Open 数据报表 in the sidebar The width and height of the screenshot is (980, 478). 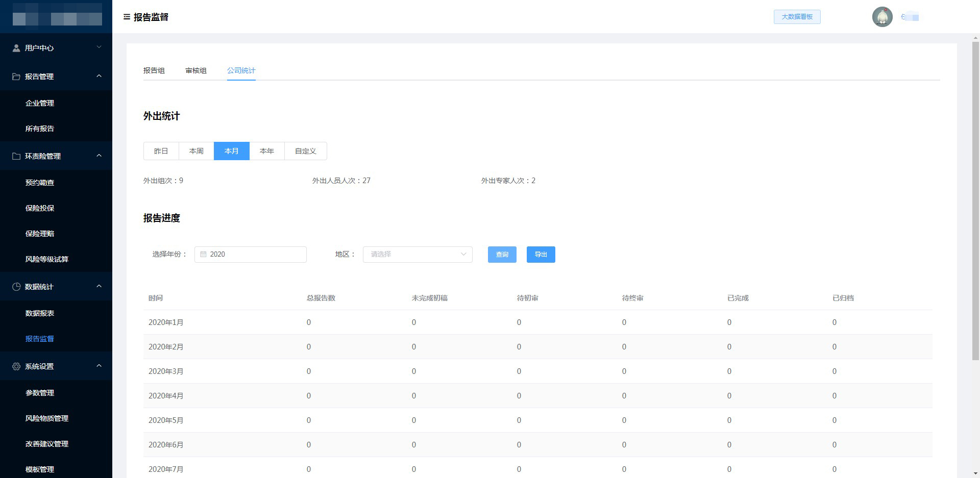click(x=40, y=313)
